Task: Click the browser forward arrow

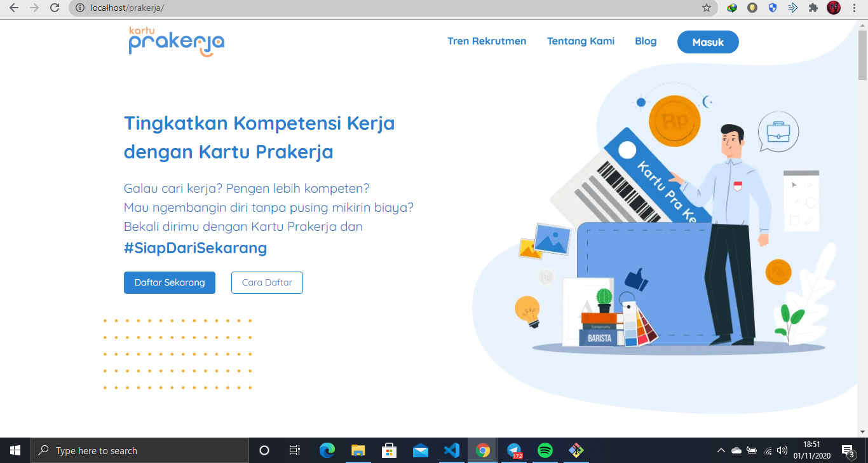Action: (x=34, y=8)
